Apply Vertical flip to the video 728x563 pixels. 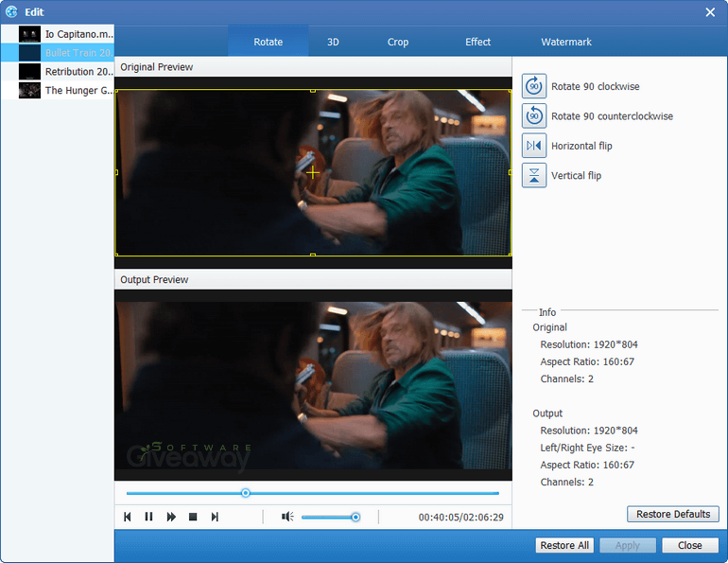tap(534, 175)
